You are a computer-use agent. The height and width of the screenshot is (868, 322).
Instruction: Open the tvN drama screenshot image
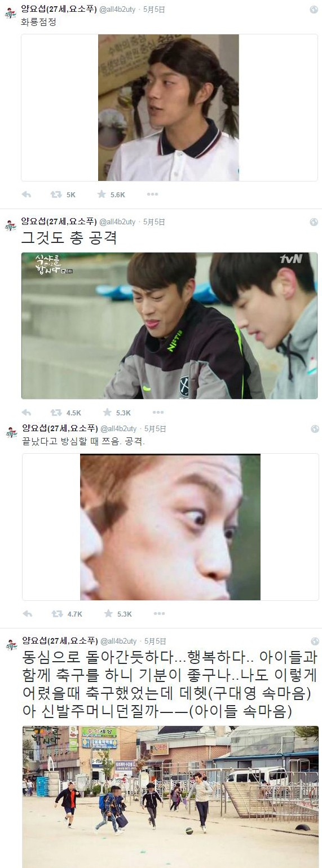point(170,326)
